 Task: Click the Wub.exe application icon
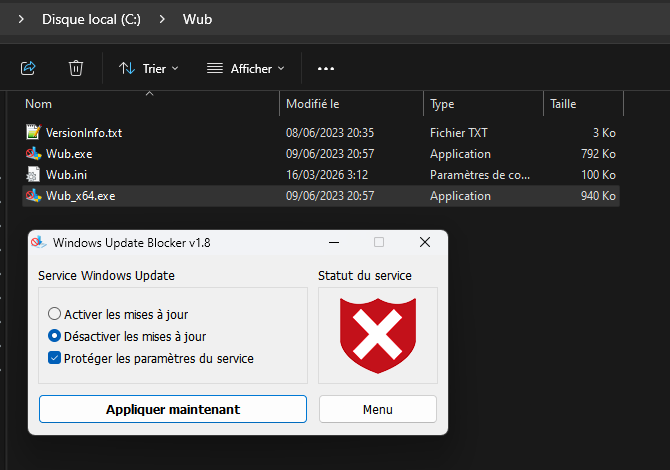[33, 153]
